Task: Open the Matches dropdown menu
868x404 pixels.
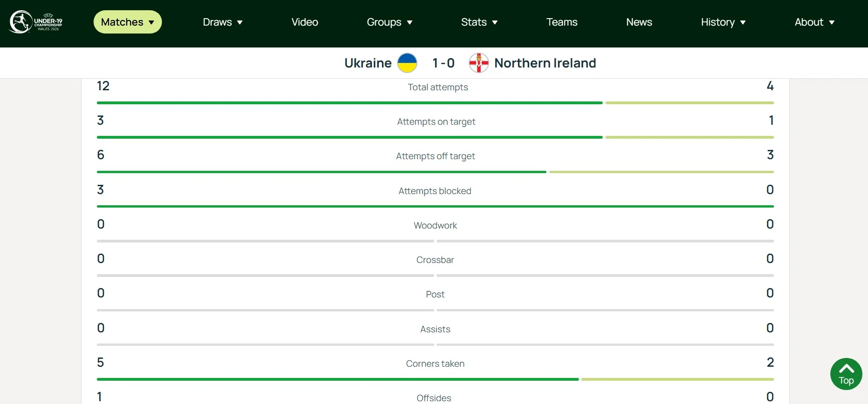Action: 128,22
